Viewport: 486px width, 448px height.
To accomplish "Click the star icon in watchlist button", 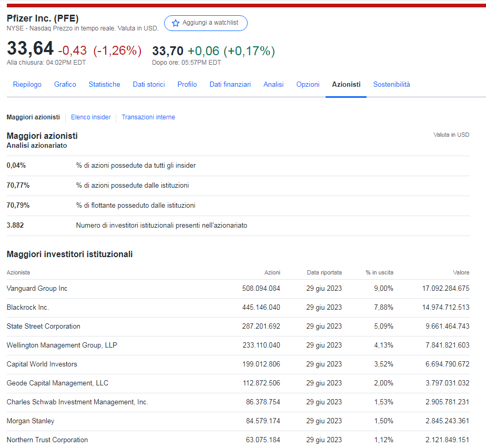I will coord(176,23).
